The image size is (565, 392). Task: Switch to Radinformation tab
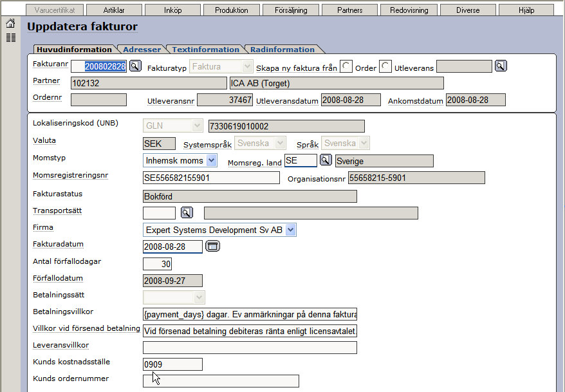[x=282, y=50]
